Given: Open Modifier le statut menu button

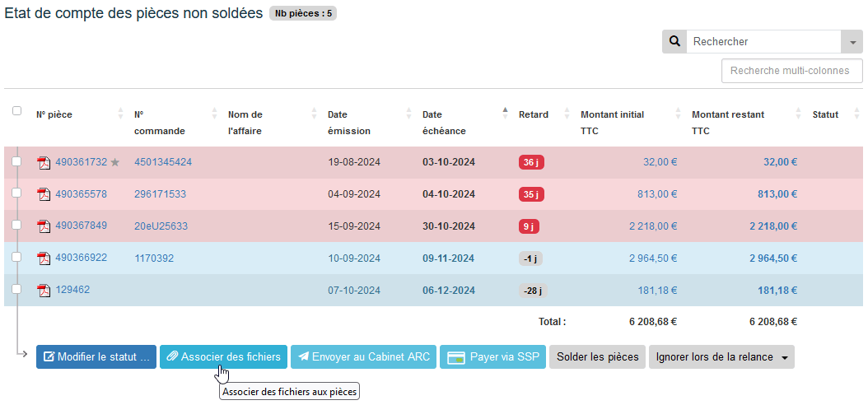Looking at the screenshot, I should point(96,357).
